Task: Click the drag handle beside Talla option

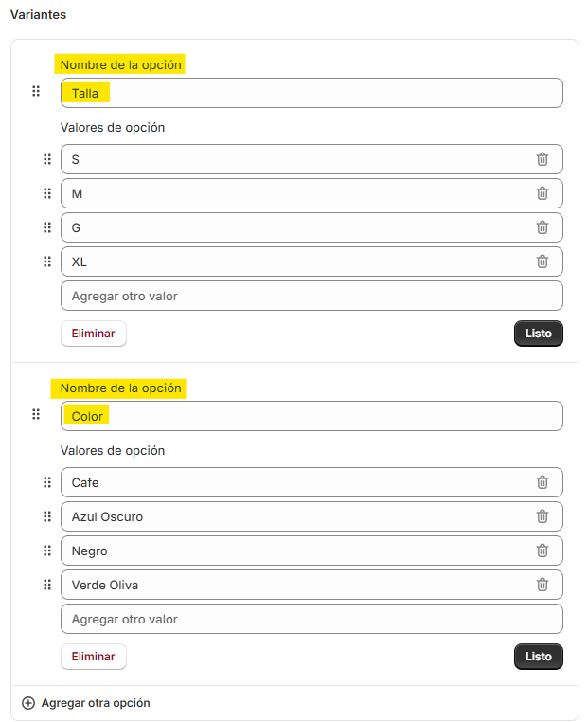Action: point(36,91)
